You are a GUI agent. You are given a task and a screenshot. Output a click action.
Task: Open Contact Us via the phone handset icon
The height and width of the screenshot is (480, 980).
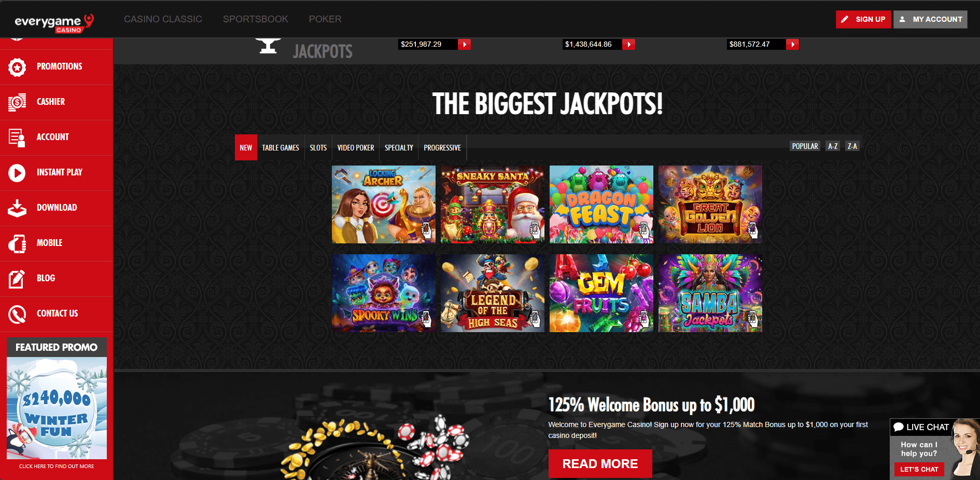(17, 314)
